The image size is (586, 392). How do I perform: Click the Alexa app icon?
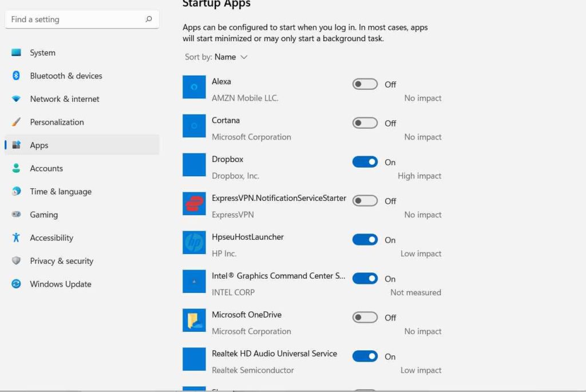pos(194,87)
